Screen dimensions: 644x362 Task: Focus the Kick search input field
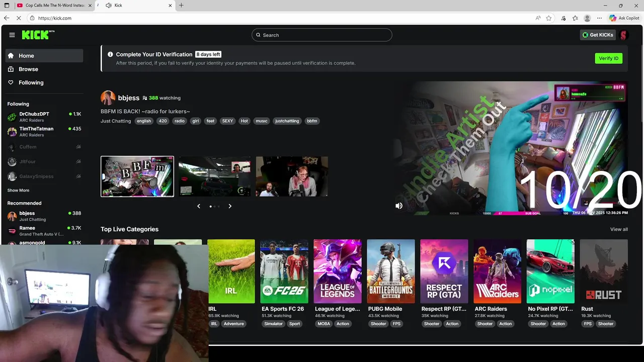322,35
